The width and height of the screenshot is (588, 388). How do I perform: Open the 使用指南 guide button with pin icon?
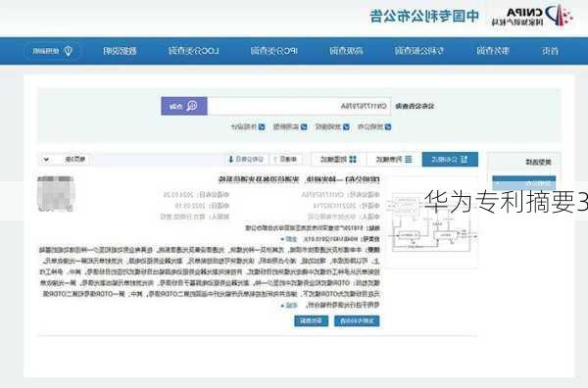point(52,51)
